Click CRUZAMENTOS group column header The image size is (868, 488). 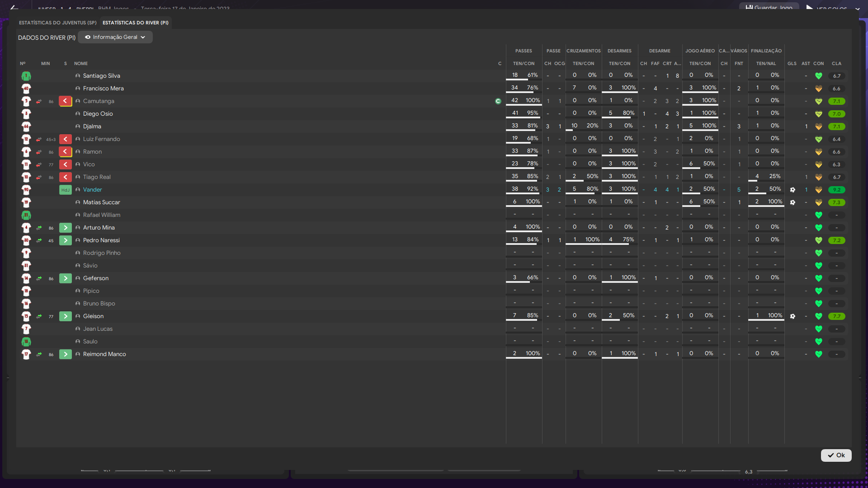click(x=584, y=51)
